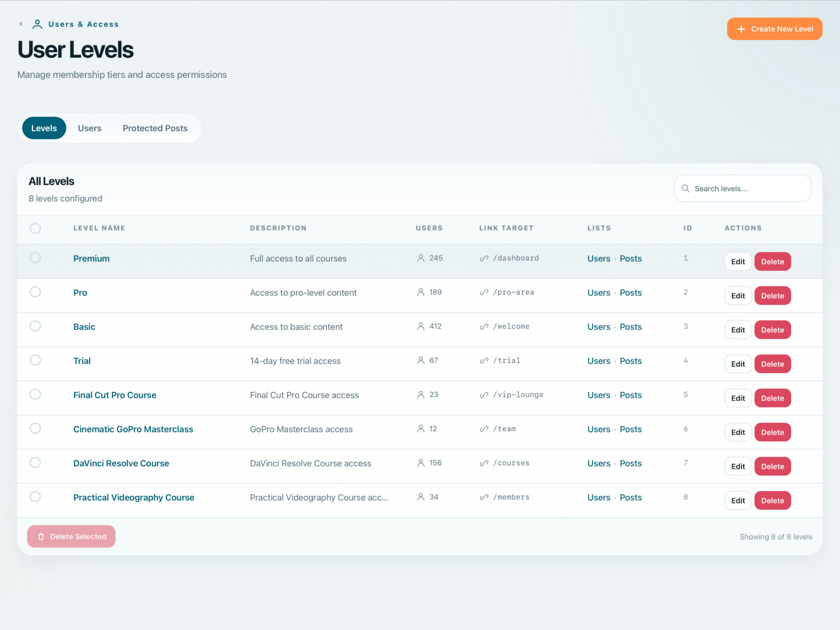This screenshot has height=630, width=840.
Task: Switch to the Levels tab
Action: point(44,128)
